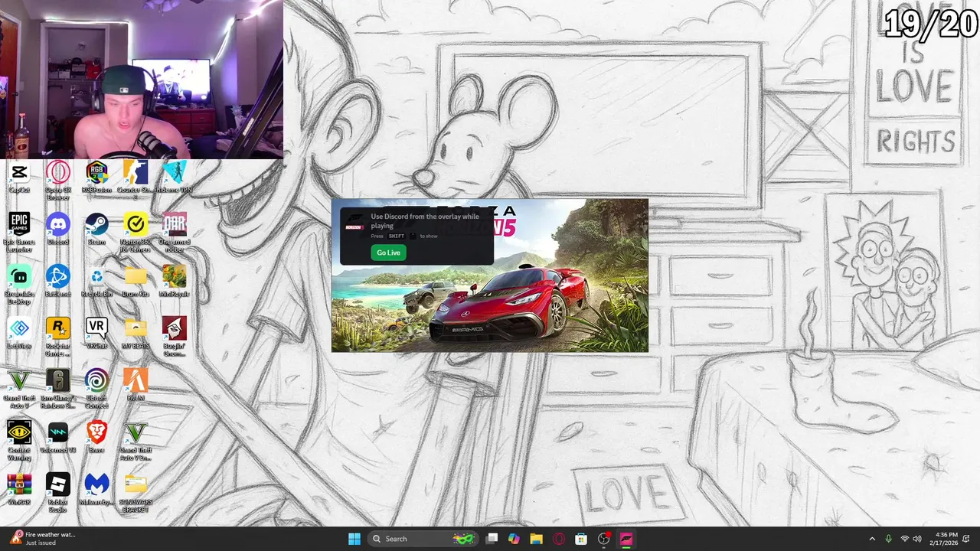The width and height of the screenshot is (980, 551).
Task: Click the green microphone tray icon
Action: 888,539
